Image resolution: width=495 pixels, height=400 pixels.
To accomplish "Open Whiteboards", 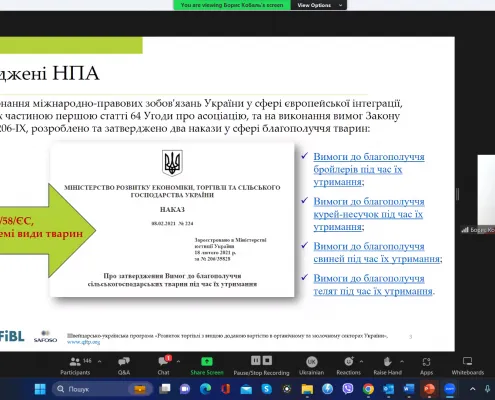I will coord(468,366).
